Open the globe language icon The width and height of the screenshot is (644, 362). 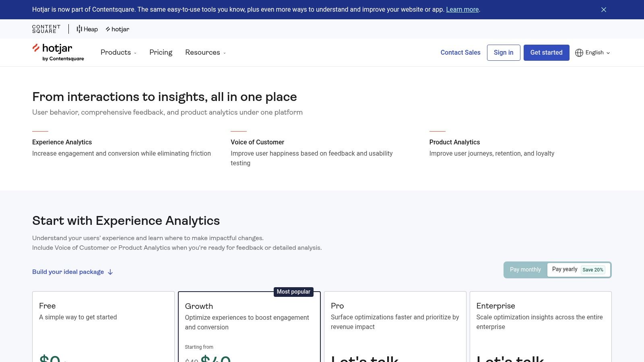coord(579,53)
